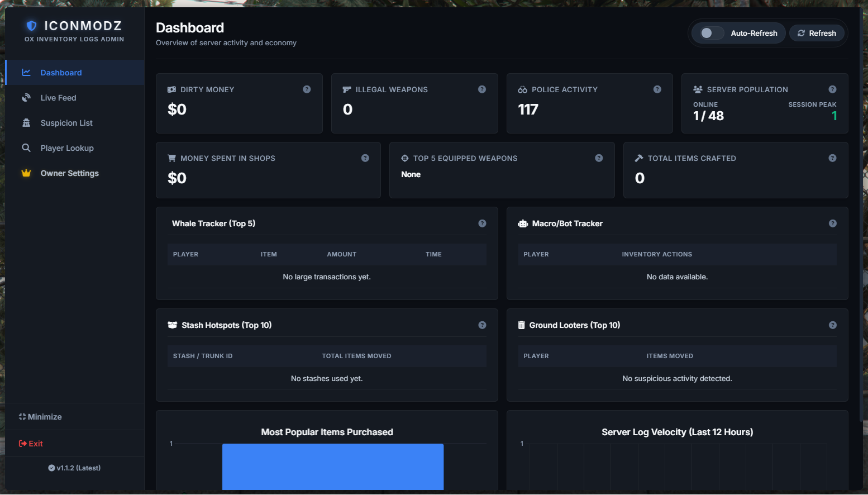
Task: Open Owner Settings
Action: (75, 173)
